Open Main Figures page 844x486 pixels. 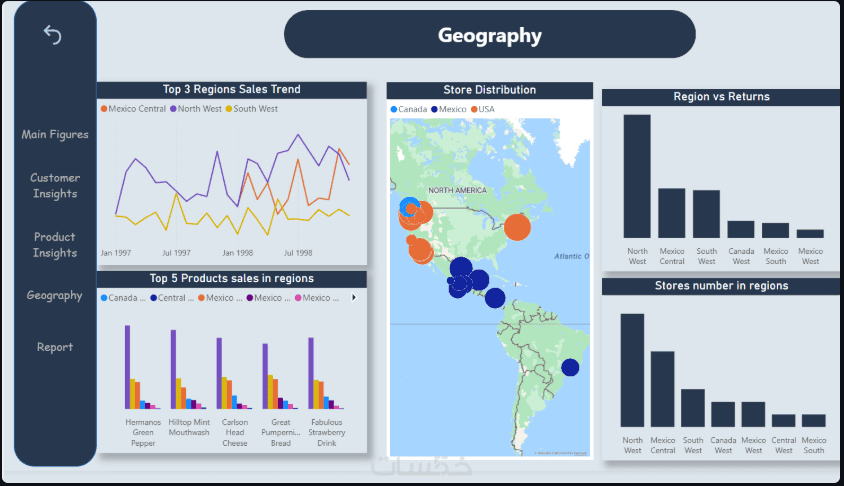tap(55, 135)
